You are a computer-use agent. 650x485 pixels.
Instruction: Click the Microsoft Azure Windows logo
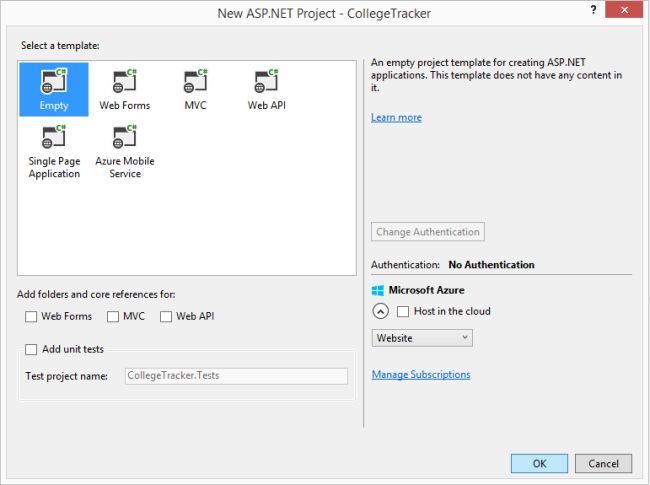click(x=378, y=290)
